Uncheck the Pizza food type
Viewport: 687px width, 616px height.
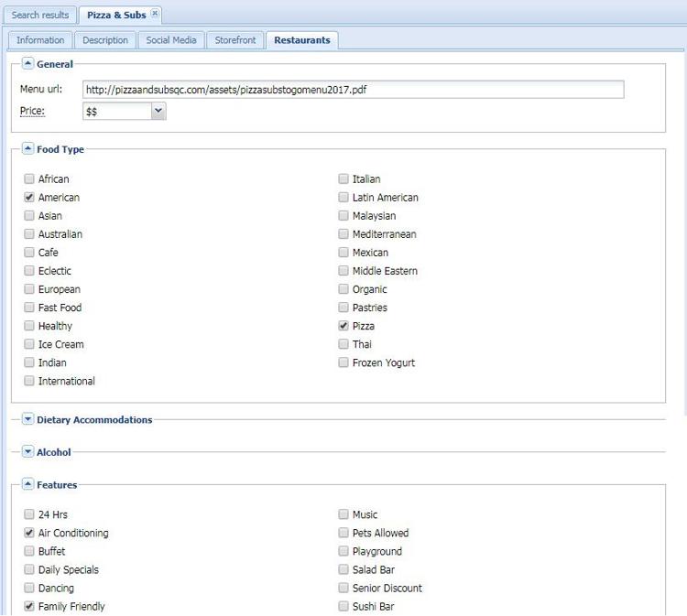(343, 326)
